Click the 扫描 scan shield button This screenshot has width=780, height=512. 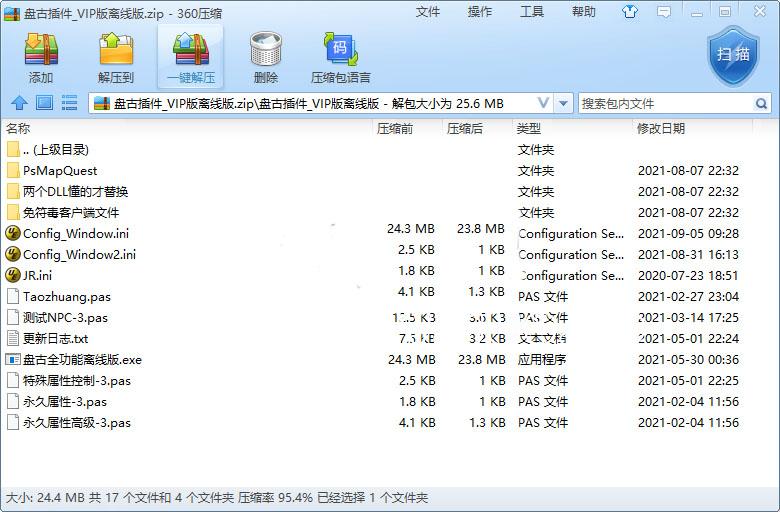click(x=733, y=56)
